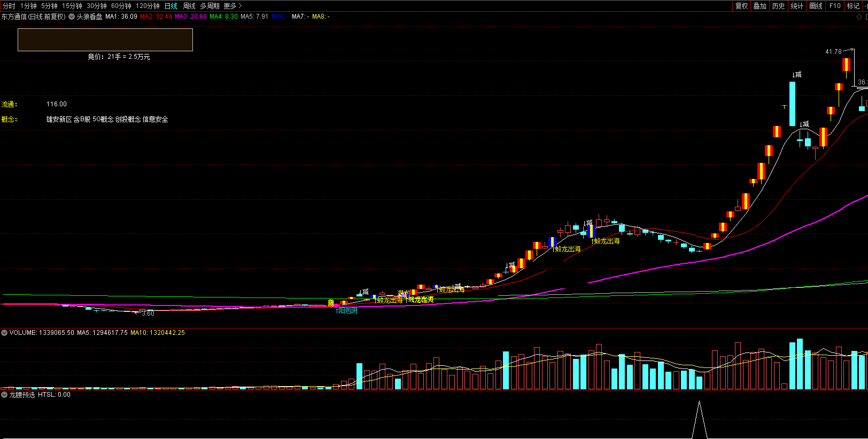This screenshot has width=868, height=439.
Task: Open the 多周期 multi-period view
Action: 210,6
